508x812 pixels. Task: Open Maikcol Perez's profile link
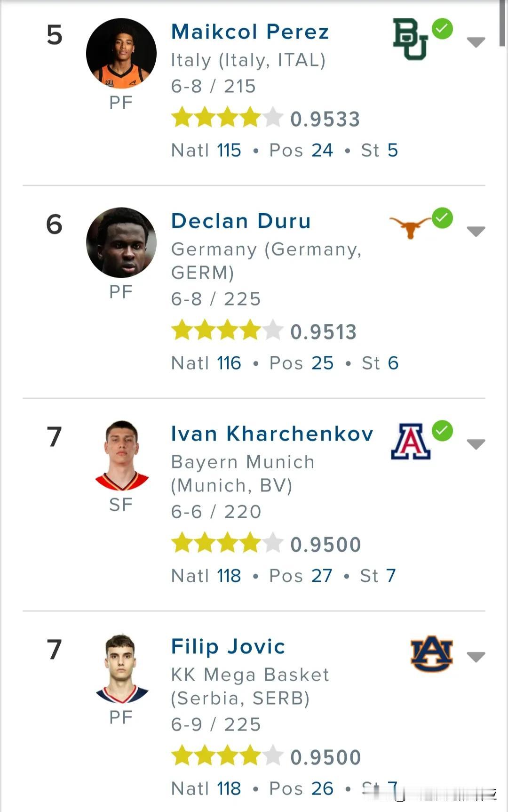pyautogui.click(x=250, y=32)
